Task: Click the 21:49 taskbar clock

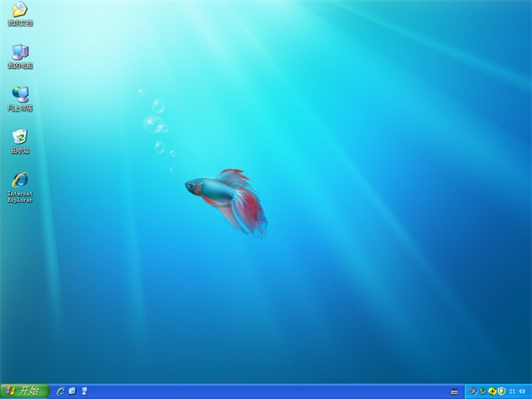Action: (x=517, y=391)
